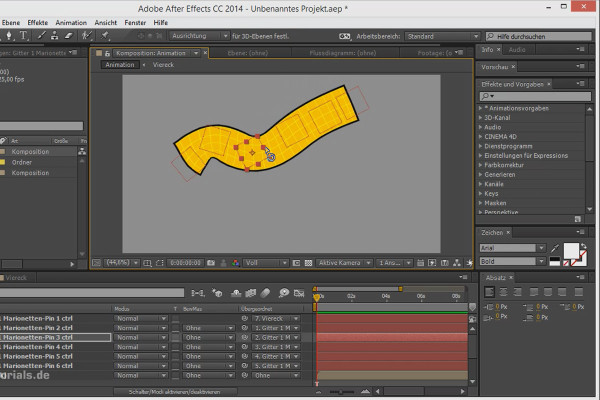600x400 pixels.
Task: Click the Hilfe durchsuchen search field
Action: (x=538, y=36)
